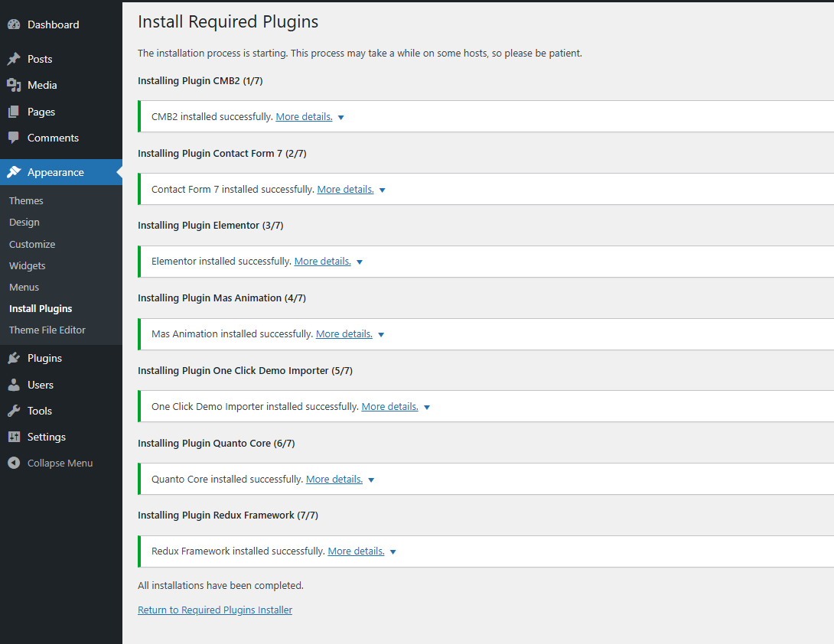Click the Media library icon
Image resolution: width=834 pixels, height=644 pixels.
coord(14,85)
